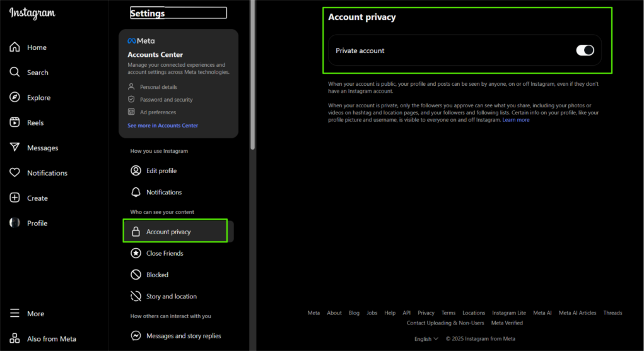644x351 pixels.
Task: Open Explore using the compass icon
Action: click(15, 98)
